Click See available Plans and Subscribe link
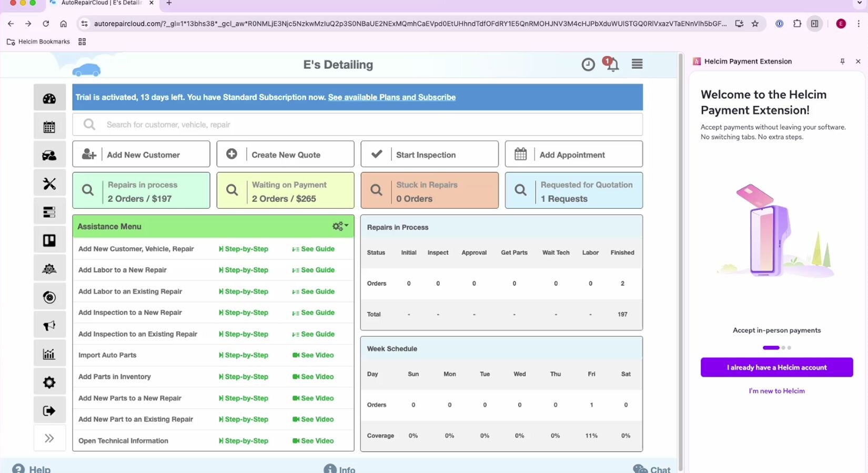The width and height of the screenshot is (868, 473). coord(391,97)
